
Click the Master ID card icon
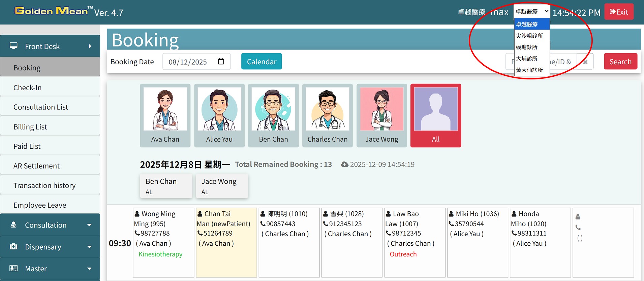pyautogui.click(x=13, y=268)
